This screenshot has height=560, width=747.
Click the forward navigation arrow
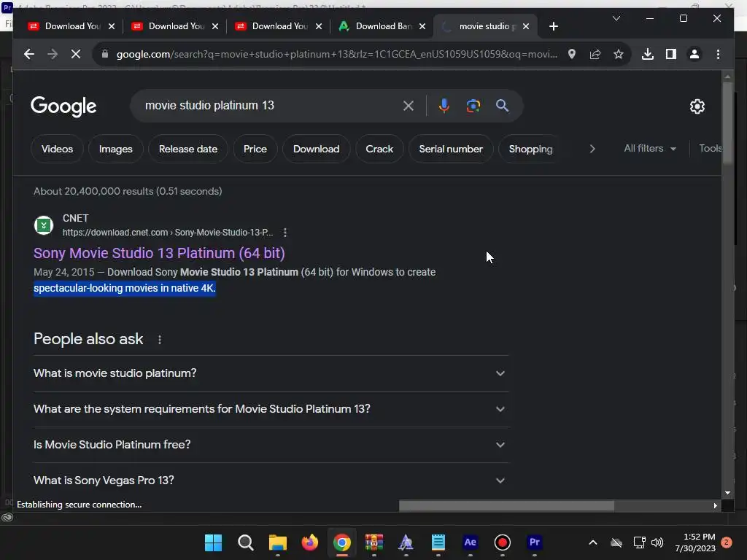pyautogui.click(x=53, y=54)
